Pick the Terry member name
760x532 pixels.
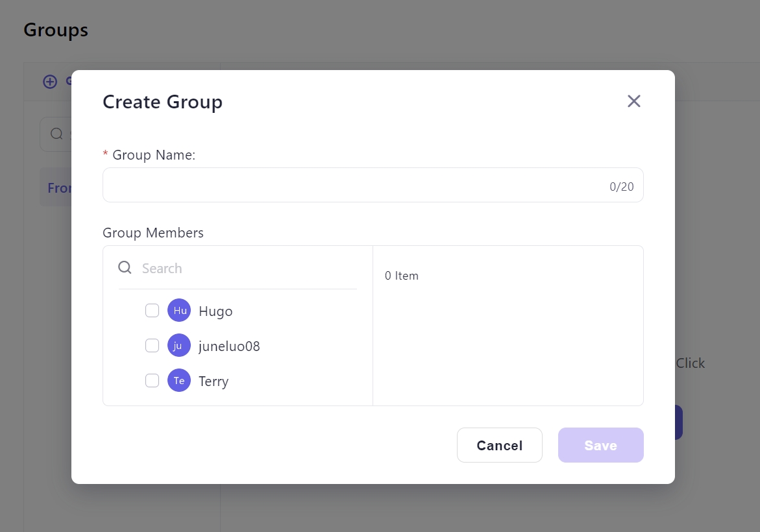click(x=214, y=381)
